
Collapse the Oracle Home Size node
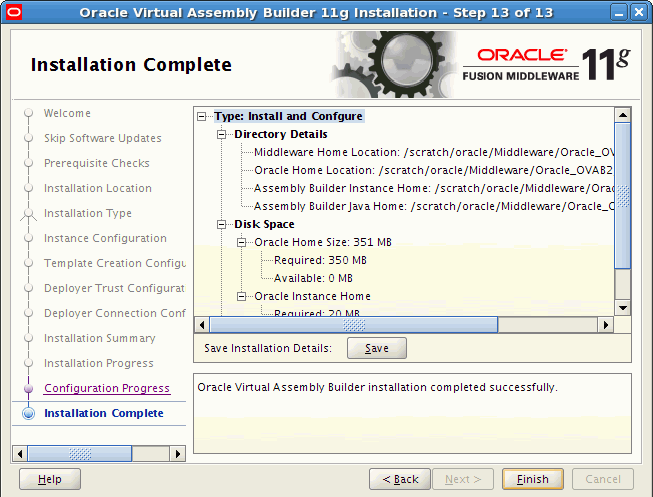[x=242, y=242]
